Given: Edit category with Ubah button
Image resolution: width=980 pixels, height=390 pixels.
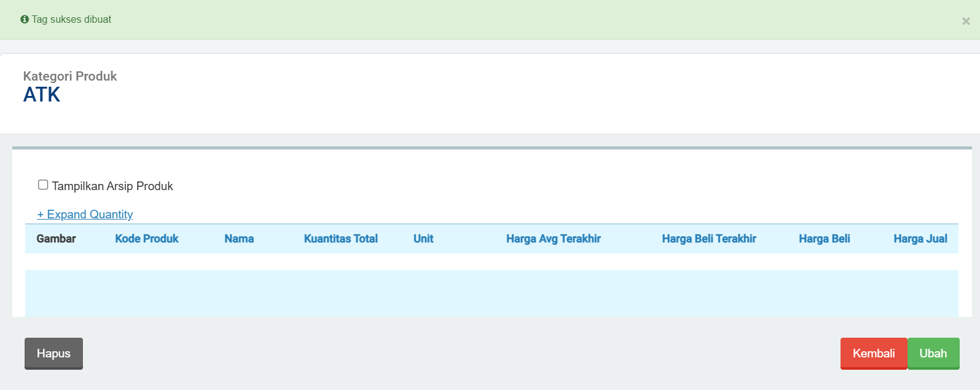Looking at the screenshot, I should click(933, 354).
